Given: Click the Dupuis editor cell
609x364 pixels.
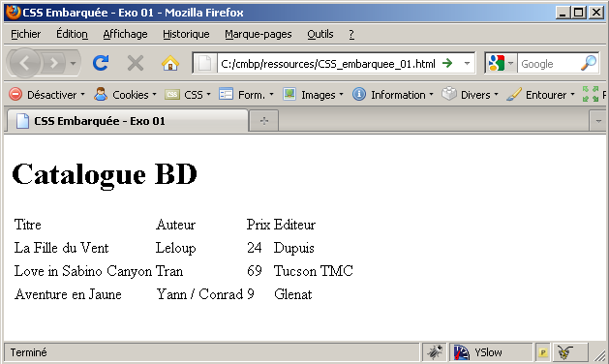Looking at the screenshot, I should 294,248.
